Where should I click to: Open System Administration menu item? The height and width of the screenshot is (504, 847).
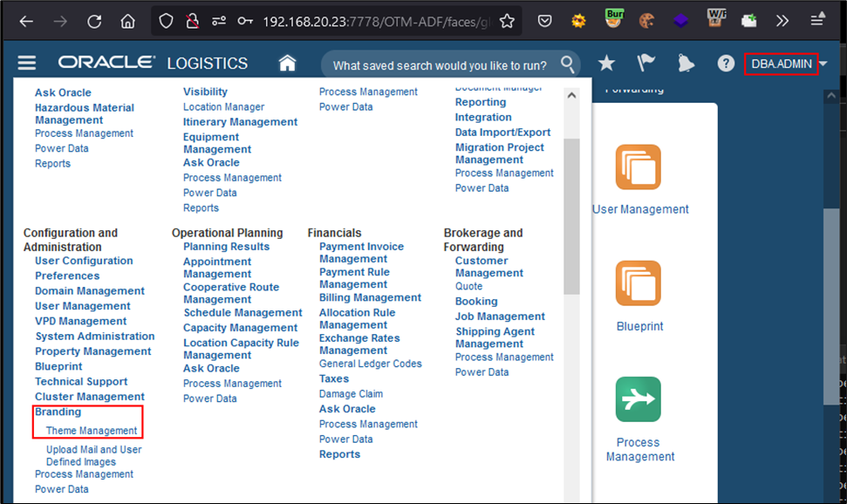[x=95, y=336]
